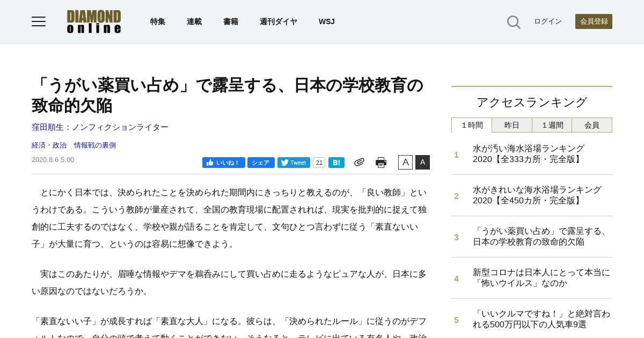Open ranking 1 水が汚い海水浴場ランキング
Screen dimensions: 644x338
click(x=529, y=154)
